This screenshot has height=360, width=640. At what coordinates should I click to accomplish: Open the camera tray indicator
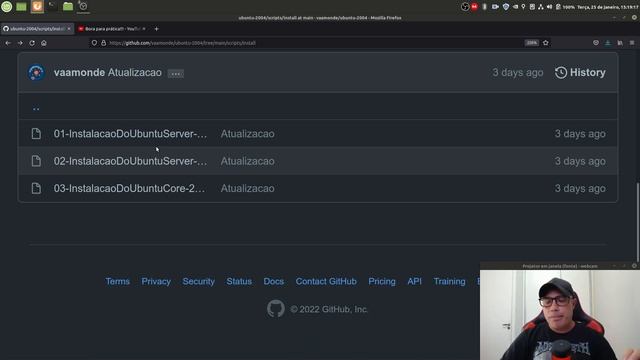pyautogui.click(x=495, y=7)
